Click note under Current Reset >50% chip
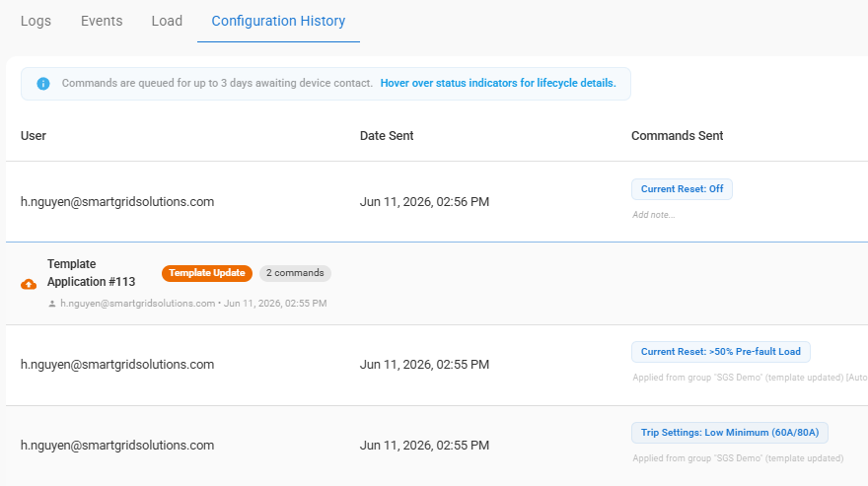This screenshot has height=486, width=868. (750, 378)
